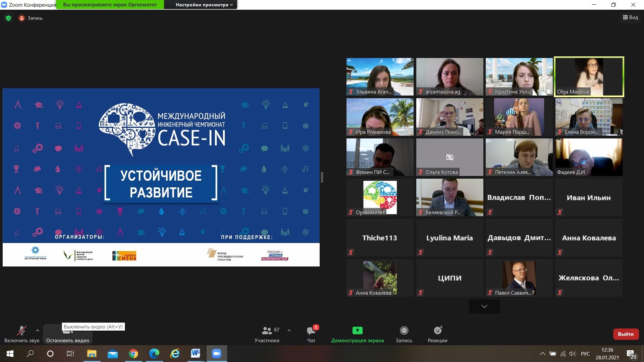Start Демонстрация экрана screen share

(x=358, y=334)
